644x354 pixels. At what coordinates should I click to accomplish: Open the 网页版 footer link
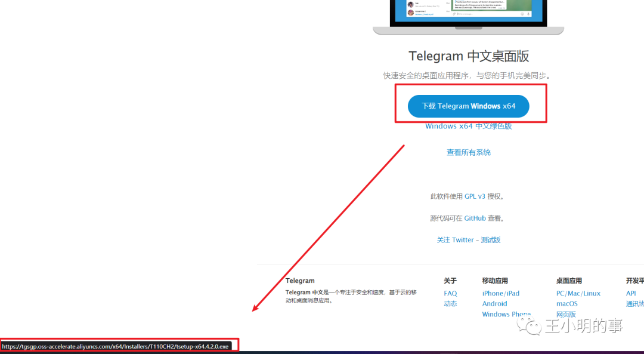(566, 315)
